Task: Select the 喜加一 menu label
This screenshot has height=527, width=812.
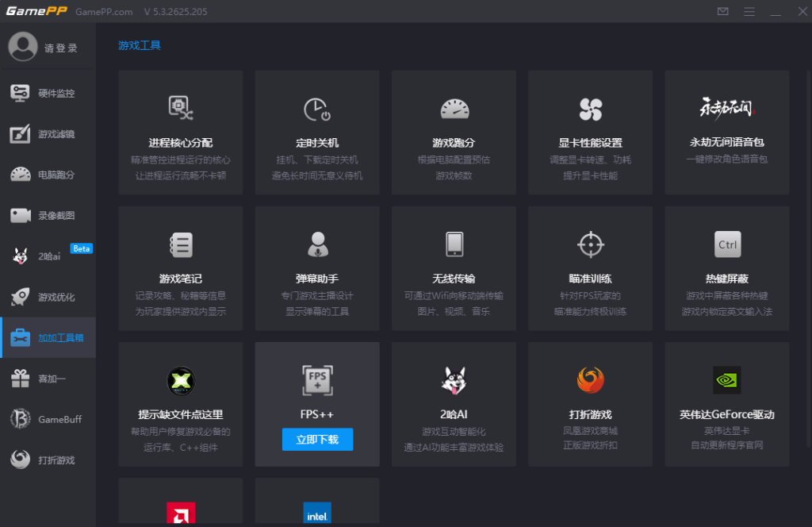Action: coord(52,379)
